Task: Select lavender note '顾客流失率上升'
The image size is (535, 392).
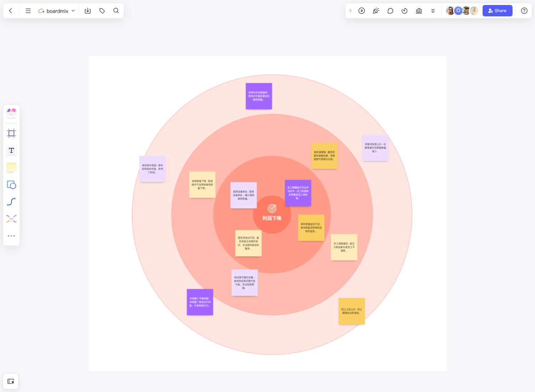Action: coord(375,148)
